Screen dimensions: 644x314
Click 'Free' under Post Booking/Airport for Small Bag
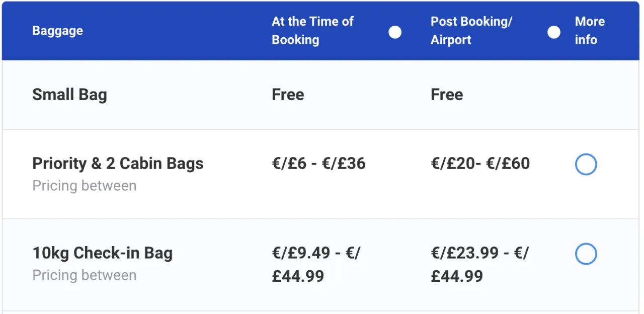(x=446, y=95)
